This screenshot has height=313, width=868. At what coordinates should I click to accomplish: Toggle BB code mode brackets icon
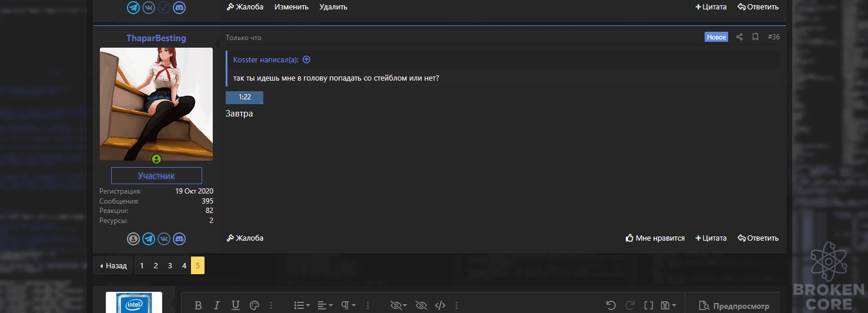[649, 305]
